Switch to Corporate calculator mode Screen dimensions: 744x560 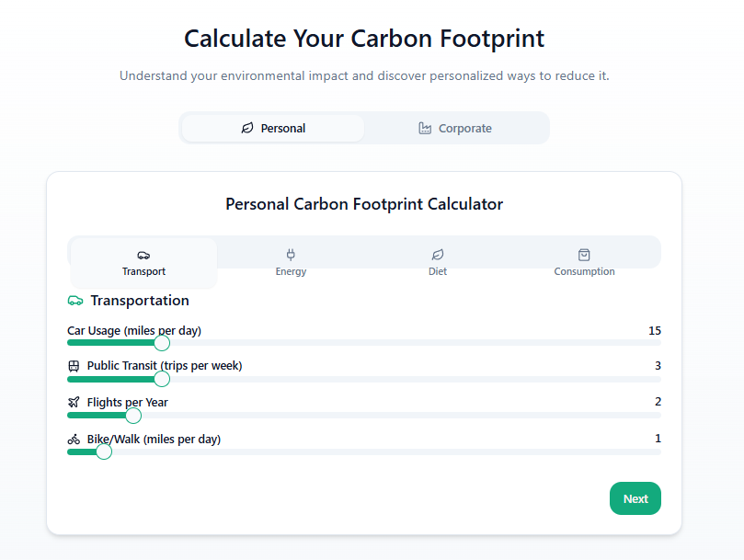click(455, 128)
